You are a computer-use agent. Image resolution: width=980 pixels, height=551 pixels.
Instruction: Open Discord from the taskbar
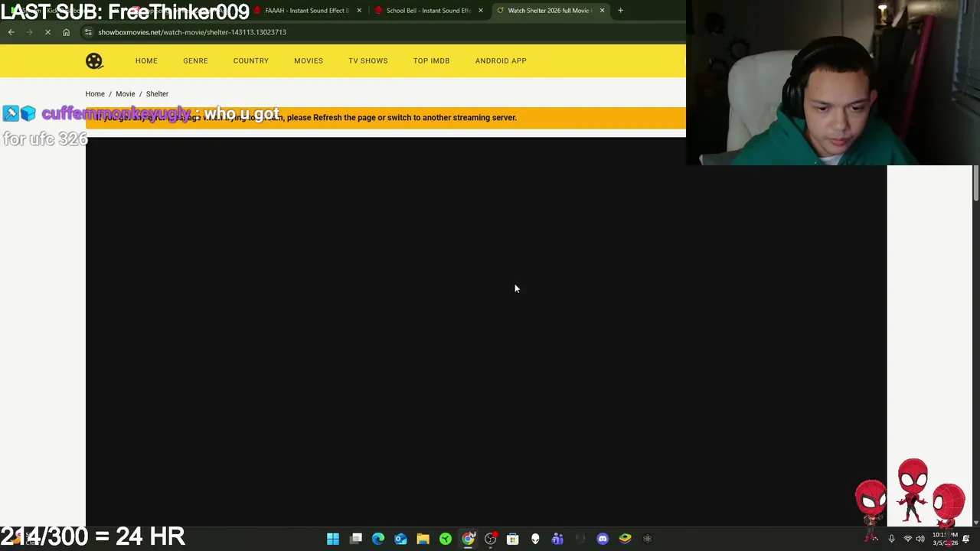pos(603,539)
